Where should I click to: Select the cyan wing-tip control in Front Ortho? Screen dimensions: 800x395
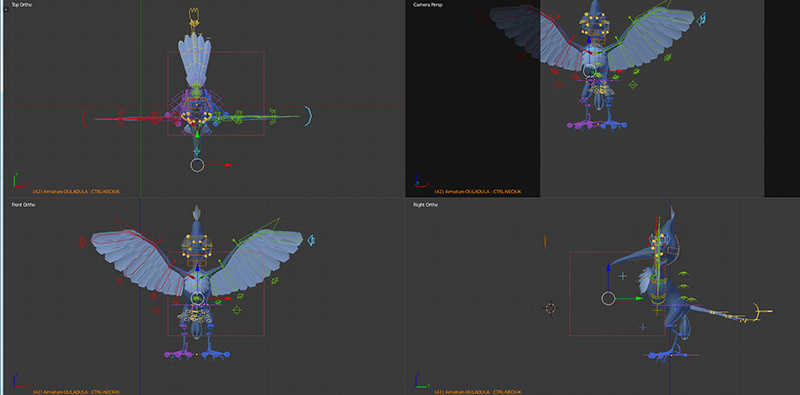tap(310, 240)
